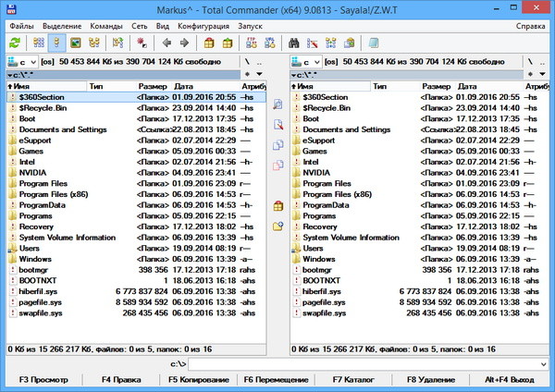Open left panel favorites star button
The width and height of the screenshot is (555, 392).
(x=247, y=74)
